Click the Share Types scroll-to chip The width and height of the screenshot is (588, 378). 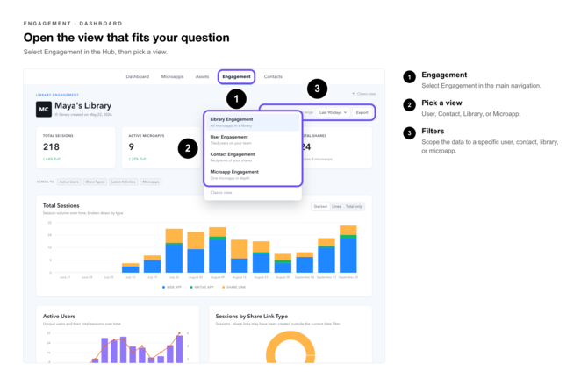coord(95,182)
